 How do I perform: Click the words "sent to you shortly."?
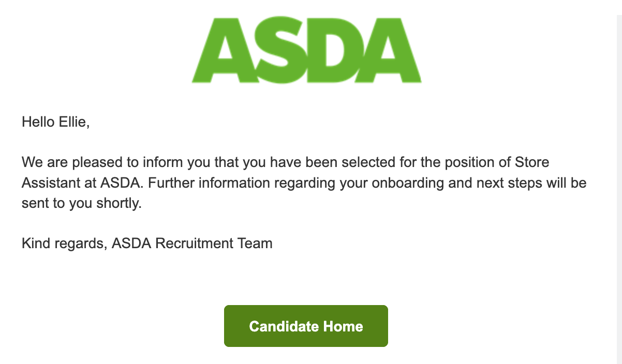[x=81, y=203]
